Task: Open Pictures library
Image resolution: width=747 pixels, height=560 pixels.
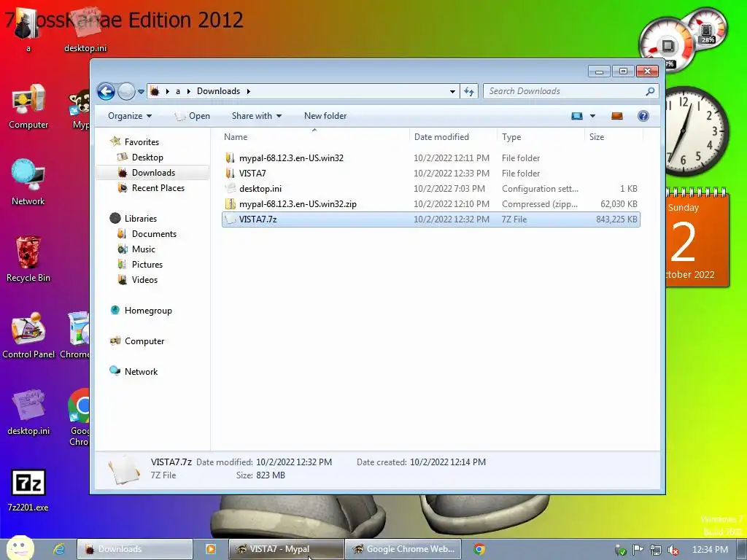Action: [147, 264]
